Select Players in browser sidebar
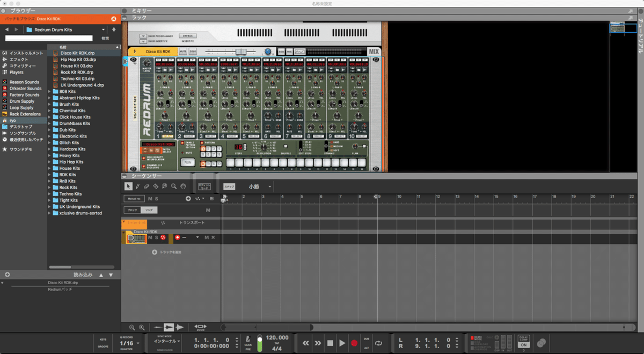 17,72
